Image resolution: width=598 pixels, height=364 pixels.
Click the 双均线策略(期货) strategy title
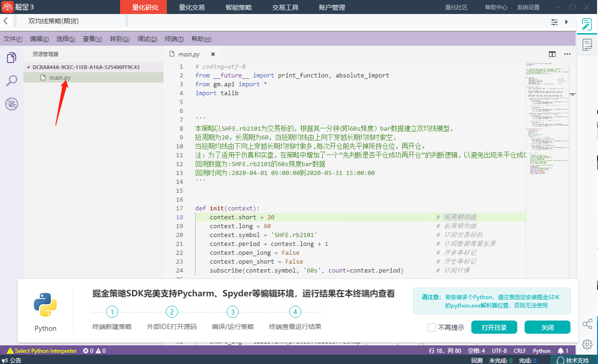point(53,21)
